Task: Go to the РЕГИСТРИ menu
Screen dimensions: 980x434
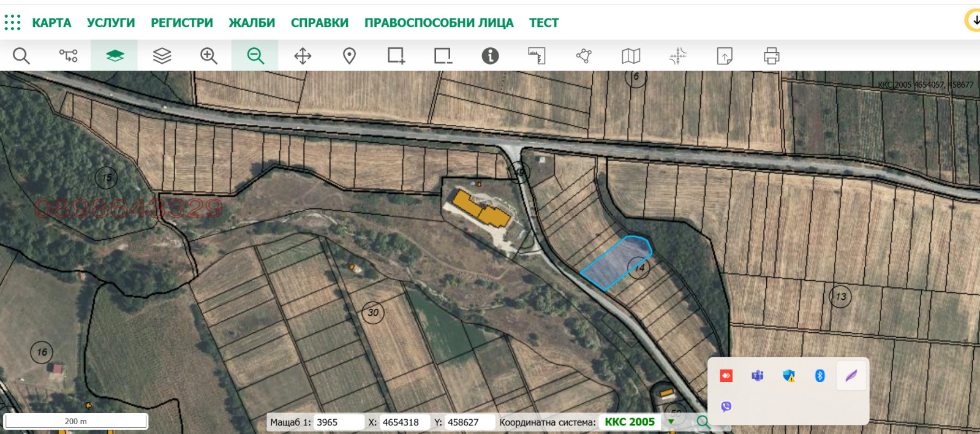Action: 182,23
